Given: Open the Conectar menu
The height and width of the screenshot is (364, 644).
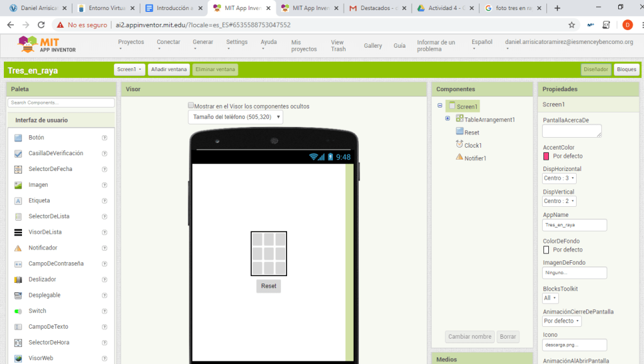Looking at the screenshot, I should pyautogui.click(x=168, y=42).
